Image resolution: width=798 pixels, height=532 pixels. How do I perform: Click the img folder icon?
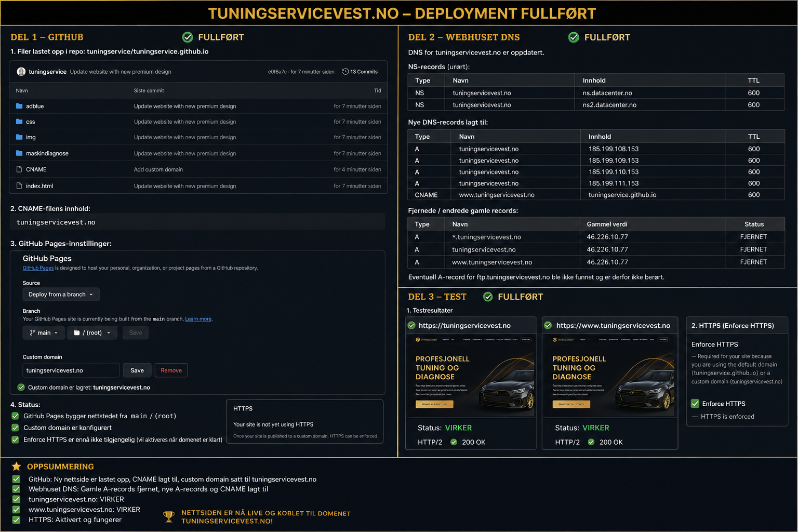click(19, 137)
